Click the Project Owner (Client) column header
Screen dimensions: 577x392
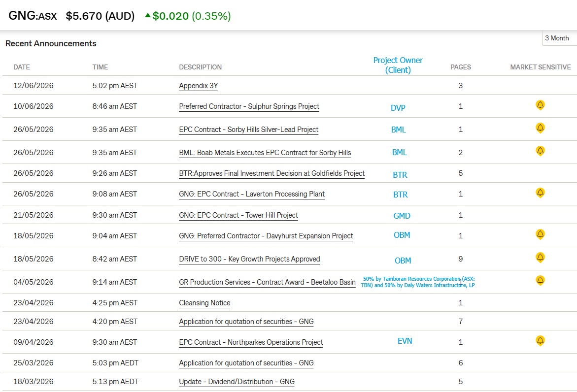[398, 65]
